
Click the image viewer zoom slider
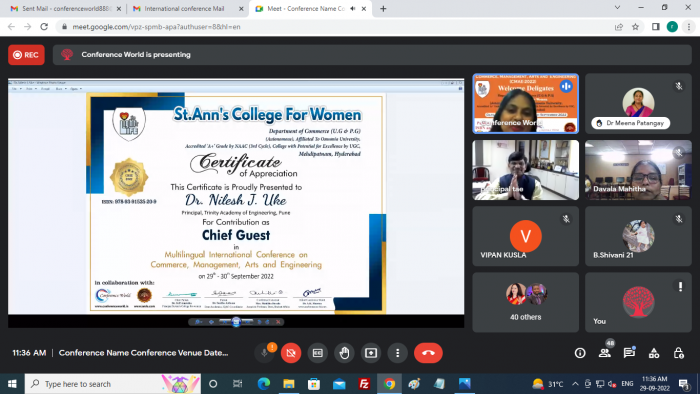coord(236,322)
